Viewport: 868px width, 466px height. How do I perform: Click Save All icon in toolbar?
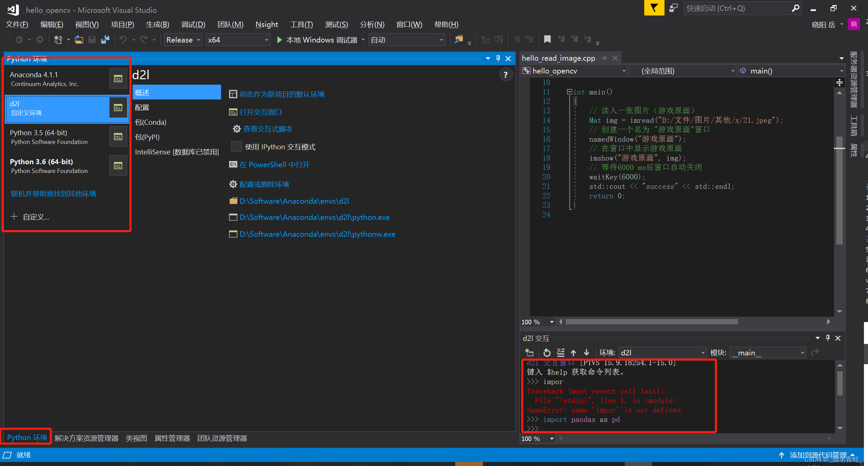(105, 40)
